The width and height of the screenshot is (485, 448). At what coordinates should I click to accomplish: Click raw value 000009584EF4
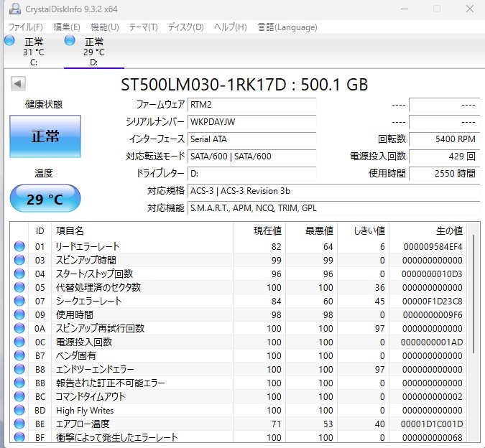point(433,246)
